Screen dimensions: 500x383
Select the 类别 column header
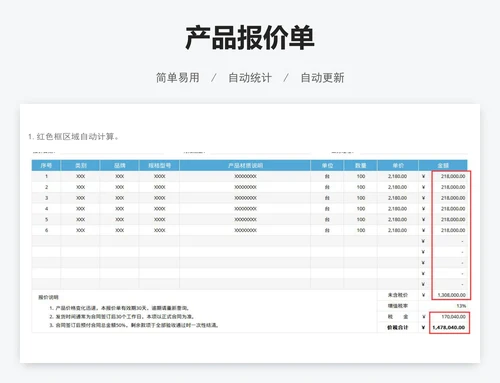[x=80, y=165]
